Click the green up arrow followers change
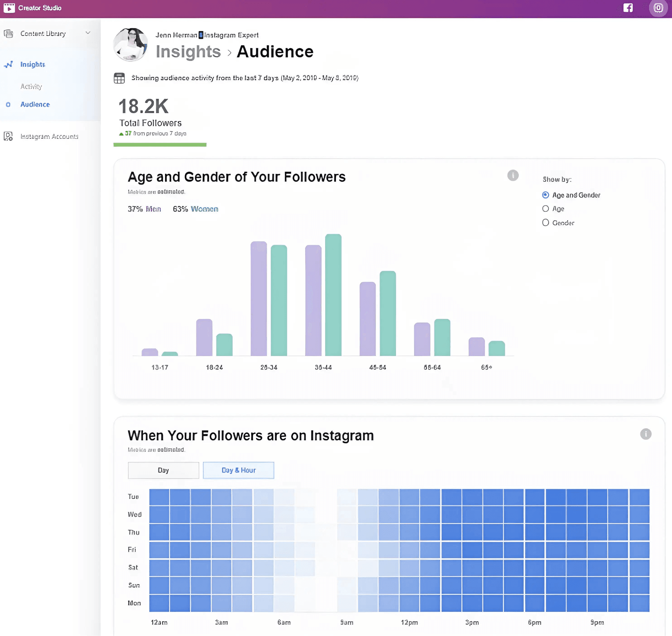This screenshot has height=636, width=672. 121,134
